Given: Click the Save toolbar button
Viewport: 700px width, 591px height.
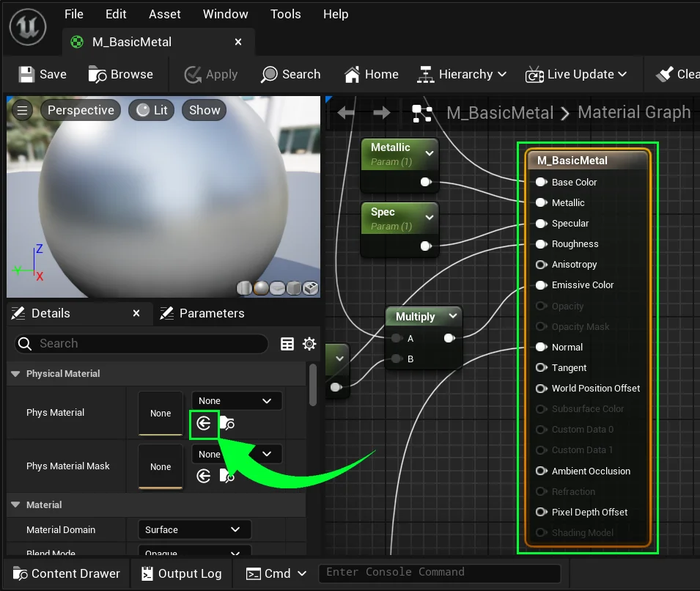Looking at the screenshot, I should click(43, 74).
